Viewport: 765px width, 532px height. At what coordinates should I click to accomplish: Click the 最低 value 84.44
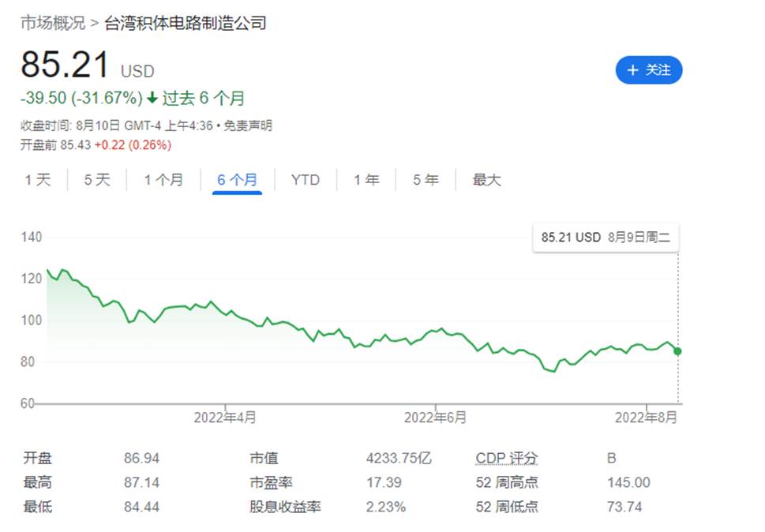[141, 507]
